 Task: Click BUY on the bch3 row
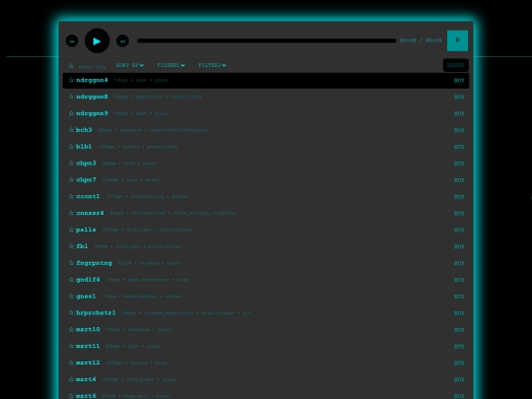[459, 131]
